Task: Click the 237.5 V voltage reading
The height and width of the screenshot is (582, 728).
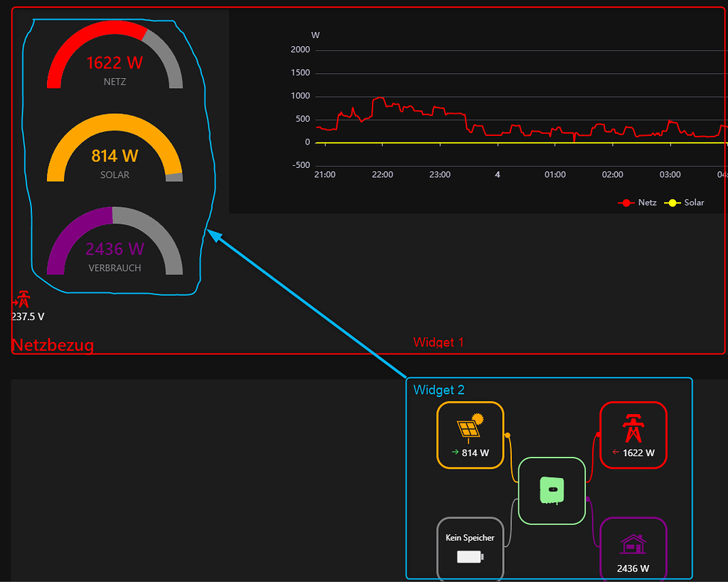Action: click(x=27, y=317)
